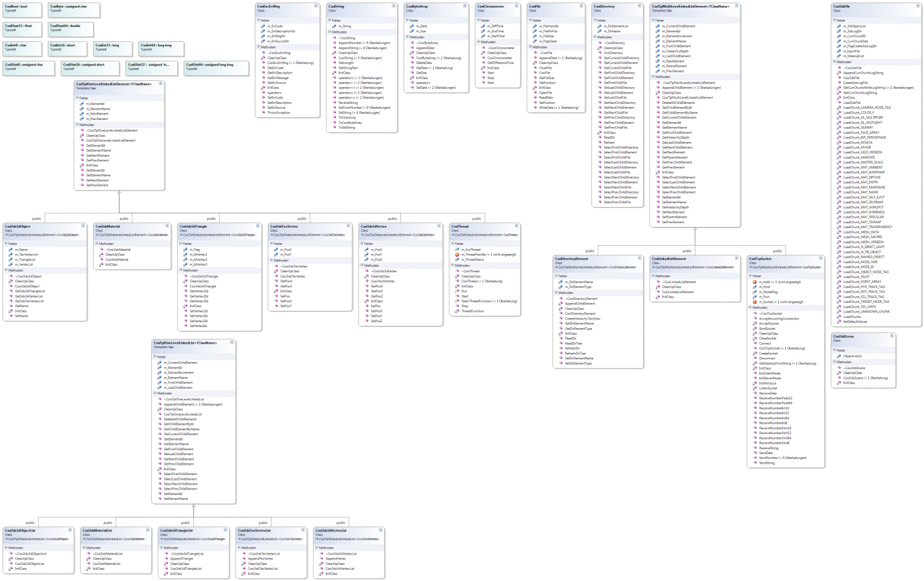The width and height of the screenshot is (924, 581).
Task: Click method icon beside ReverseString
Action: coord(334,103)
